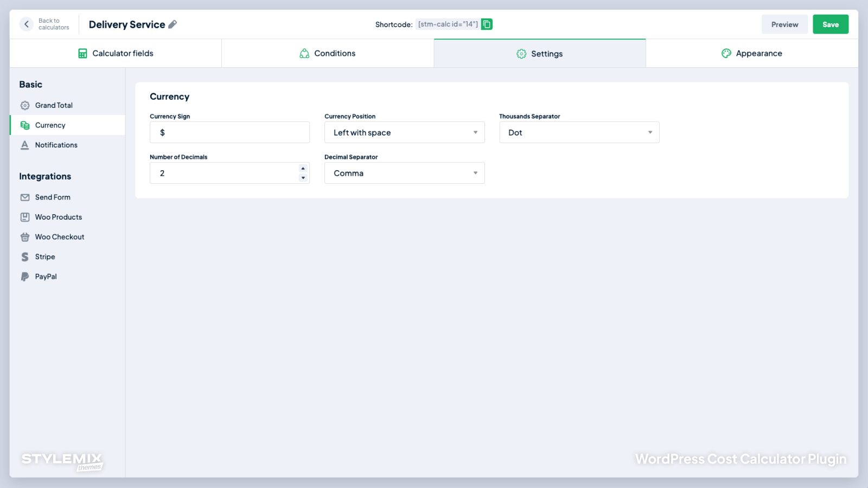Click the Woo Products icon

click(x=25, y=217)
